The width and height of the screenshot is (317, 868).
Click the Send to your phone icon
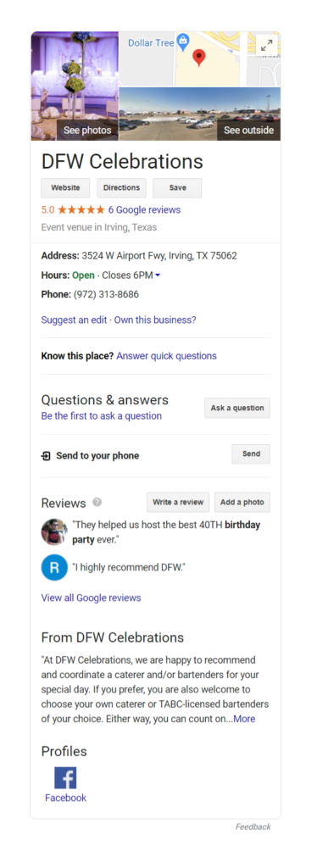(46, 456)
